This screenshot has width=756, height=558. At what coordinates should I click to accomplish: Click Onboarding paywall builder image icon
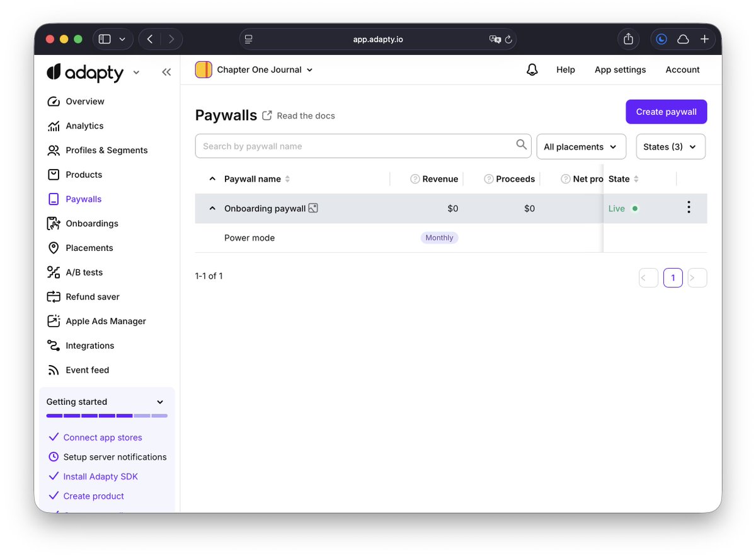313,208
